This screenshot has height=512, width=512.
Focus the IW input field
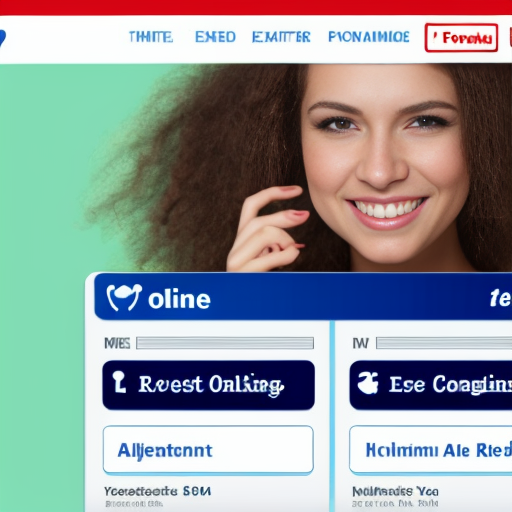tap(444, 343)
